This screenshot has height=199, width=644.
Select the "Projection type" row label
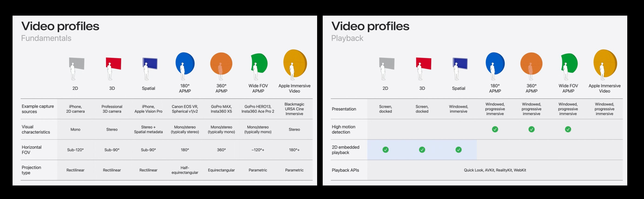31,170
